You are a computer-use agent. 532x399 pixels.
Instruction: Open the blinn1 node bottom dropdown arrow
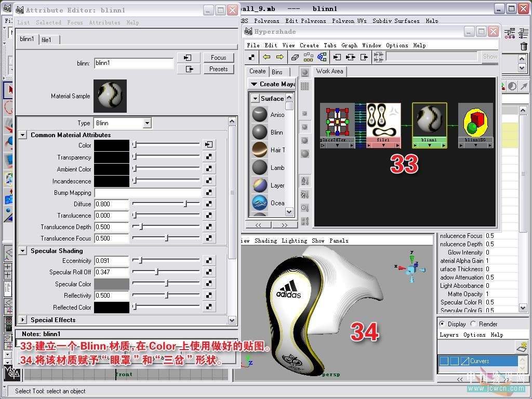coord(429,145)
